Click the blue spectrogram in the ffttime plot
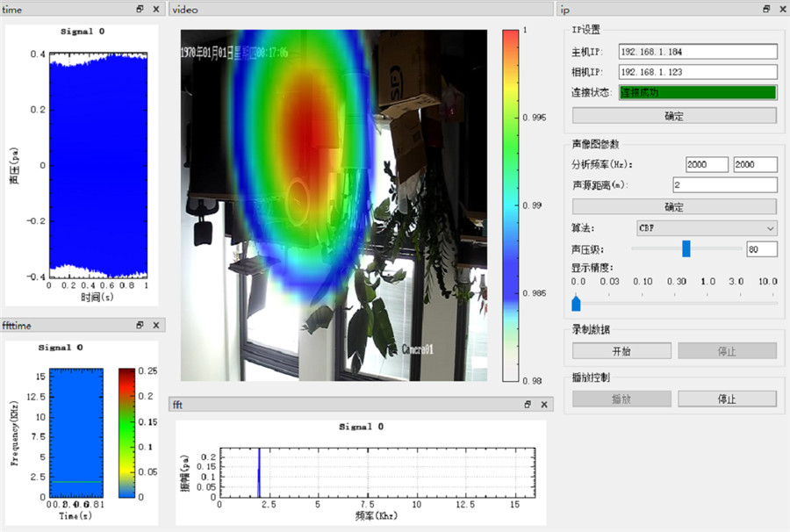The width and height of the screenshot is (790, 532). (76, 432)
